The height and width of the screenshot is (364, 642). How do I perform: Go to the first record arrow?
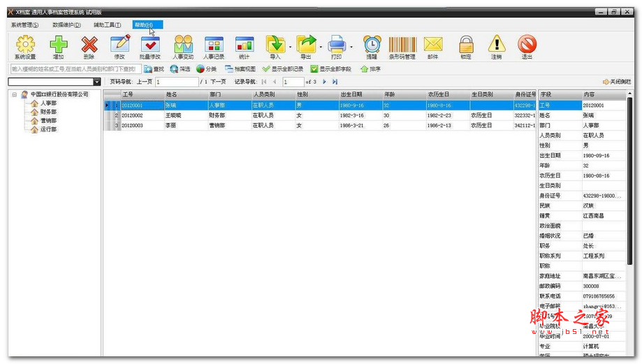264,82
